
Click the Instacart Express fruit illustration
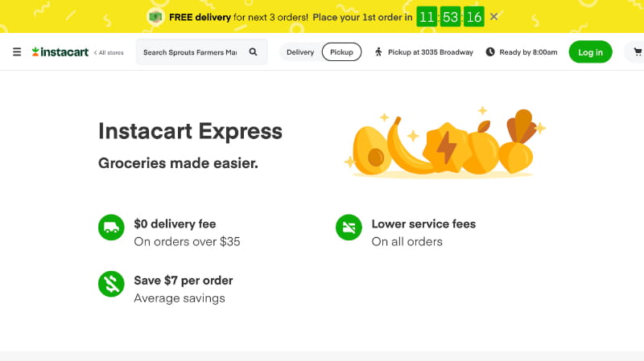point(445,145)
